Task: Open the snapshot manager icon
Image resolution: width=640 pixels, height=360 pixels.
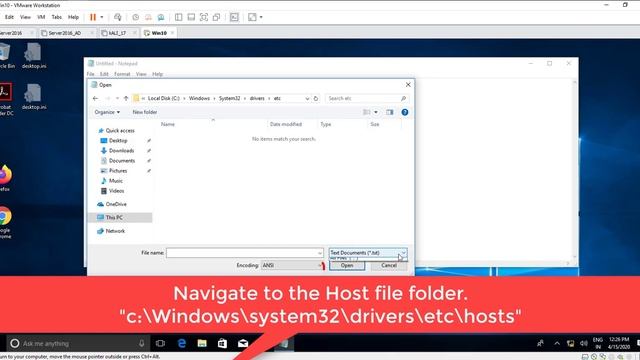Action: click(x=161, y=17)
